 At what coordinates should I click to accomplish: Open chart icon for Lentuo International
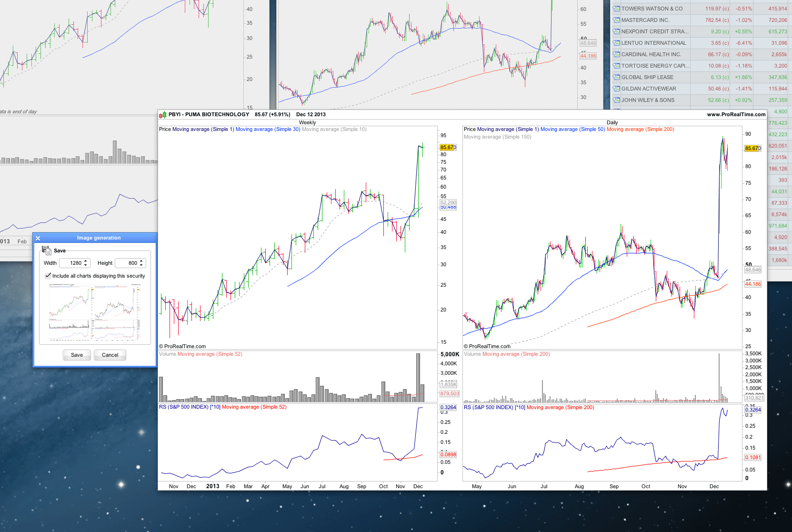(616, 43)
